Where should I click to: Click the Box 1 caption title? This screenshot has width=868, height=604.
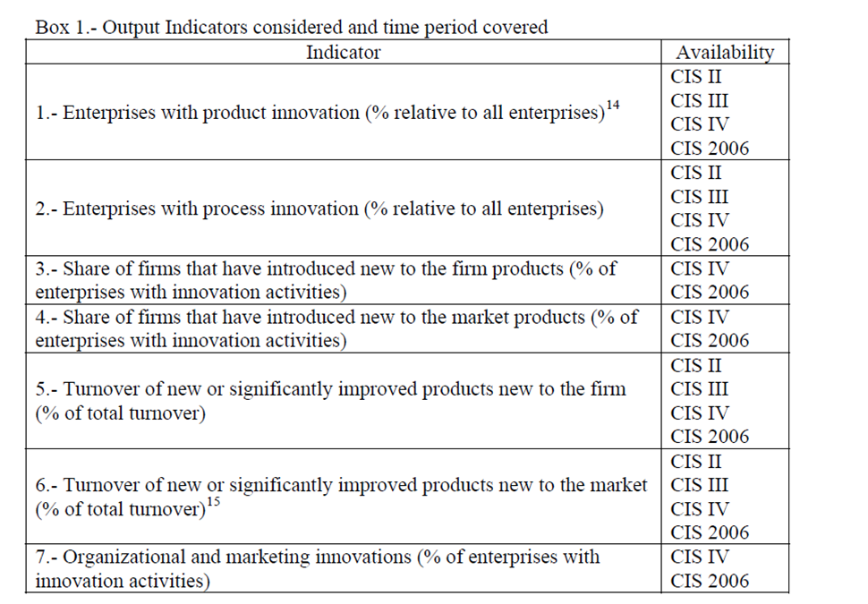coord(292,27)
